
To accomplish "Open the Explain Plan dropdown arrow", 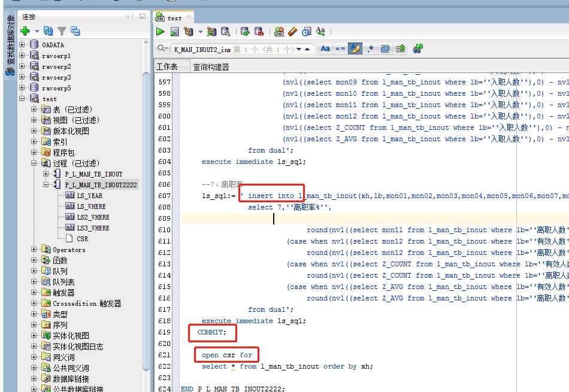I will pos(200,32).
